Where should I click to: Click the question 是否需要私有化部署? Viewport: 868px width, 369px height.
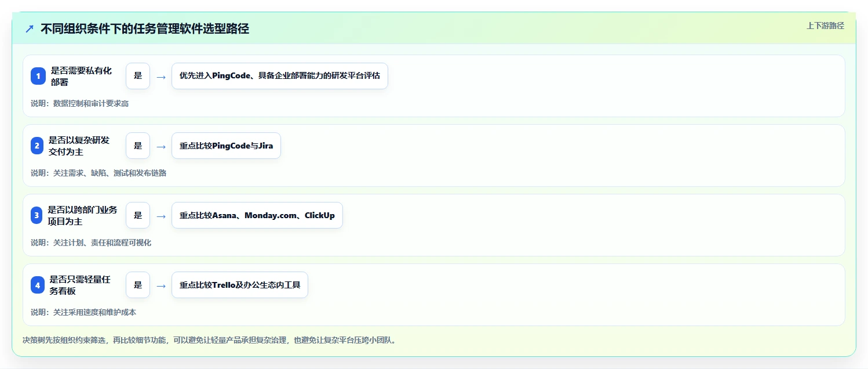(x=81, y=76)
